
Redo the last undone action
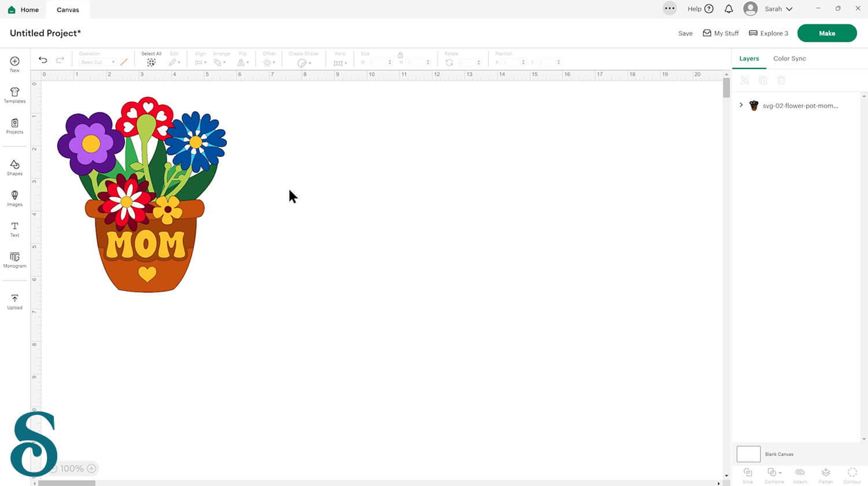[60, 60]
